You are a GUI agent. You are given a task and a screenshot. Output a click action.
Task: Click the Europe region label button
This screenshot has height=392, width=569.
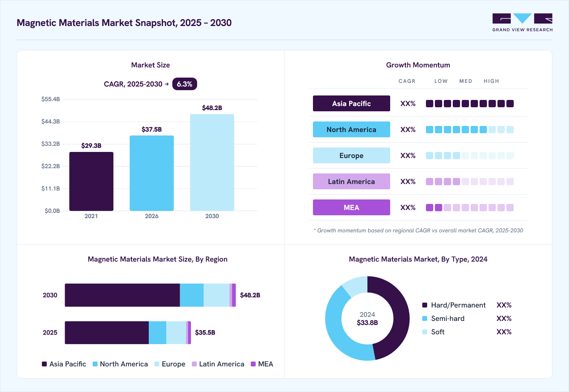point(352,156)
